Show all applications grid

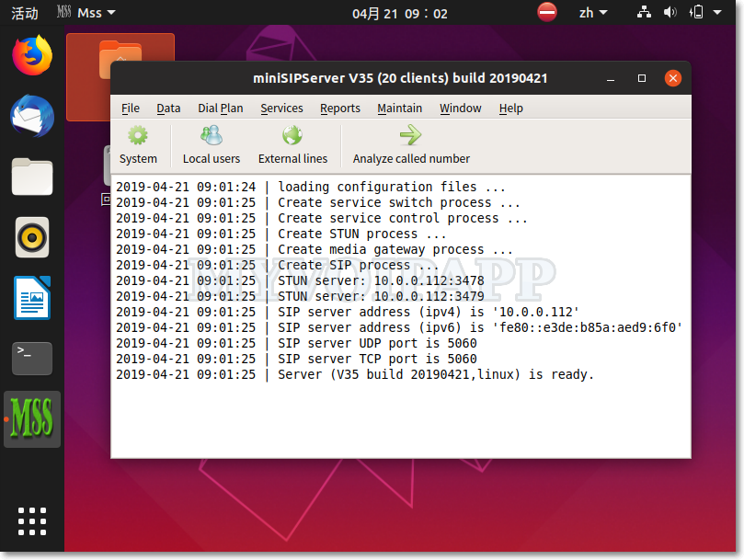[32, 521]
